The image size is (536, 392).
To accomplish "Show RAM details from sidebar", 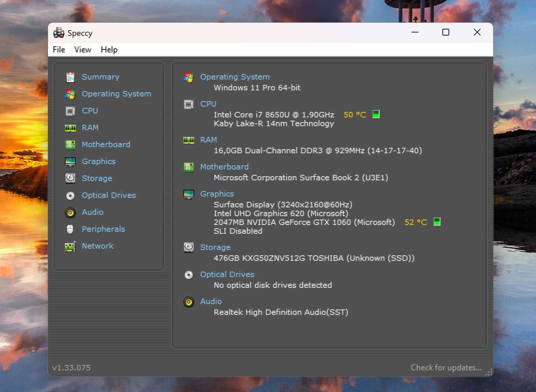I will [90, 128].
